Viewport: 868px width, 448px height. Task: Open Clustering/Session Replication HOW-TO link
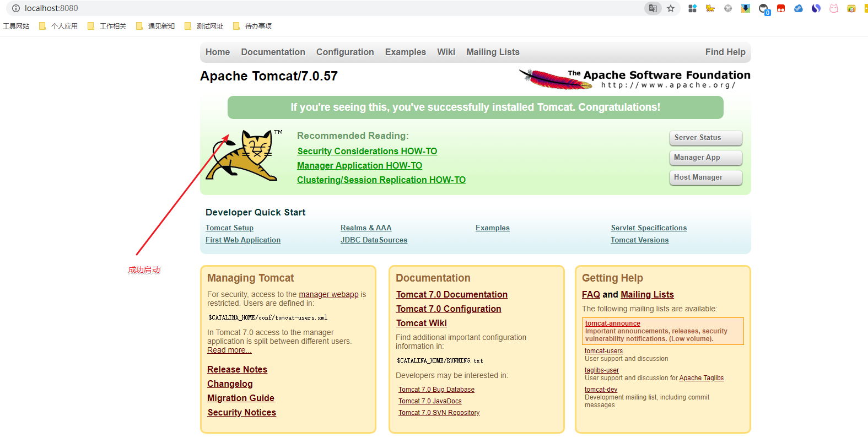pos(381,180)
